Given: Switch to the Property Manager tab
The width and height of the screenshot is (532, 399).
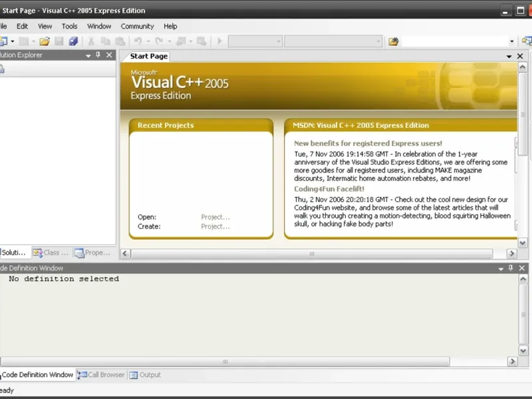Looking at the screenshot, I should pos(93,253).
